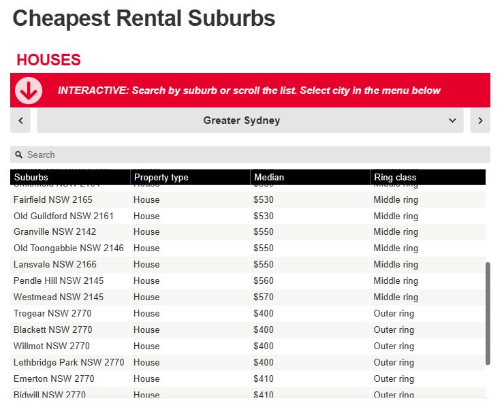Go to previous city with left arrow

(21, 120)
